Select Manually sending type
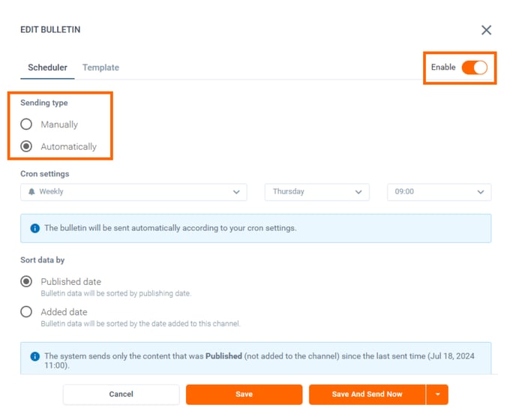The image size is (516, 420). coord(27,124)
